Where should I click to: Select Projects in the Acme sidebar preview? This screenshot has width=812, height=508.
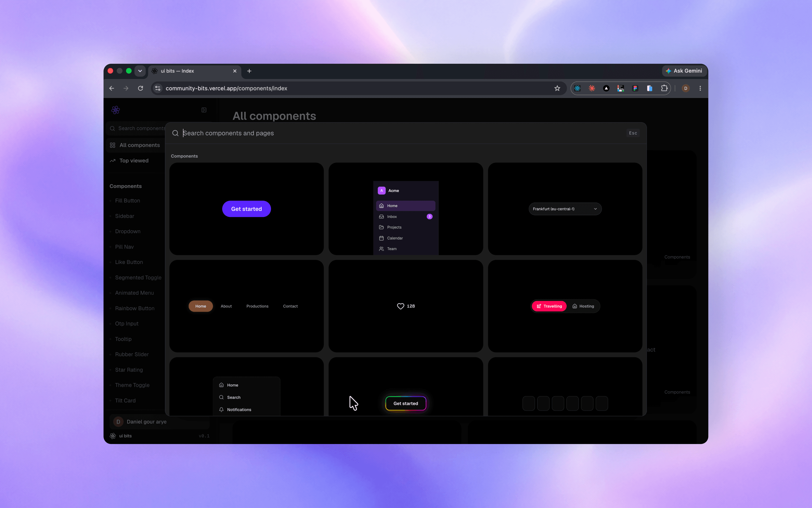(405, 227)
